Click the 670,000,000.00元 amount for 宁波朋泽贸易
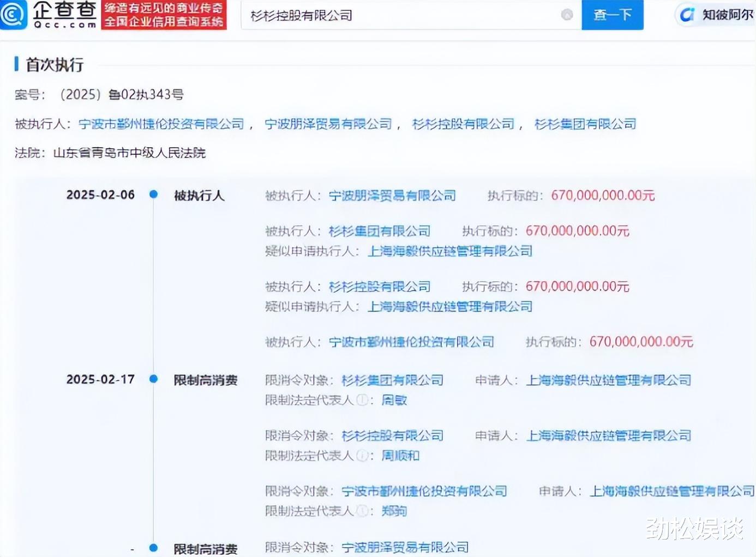This screenshot has width=756, height=557. click(x=603, y=196)
